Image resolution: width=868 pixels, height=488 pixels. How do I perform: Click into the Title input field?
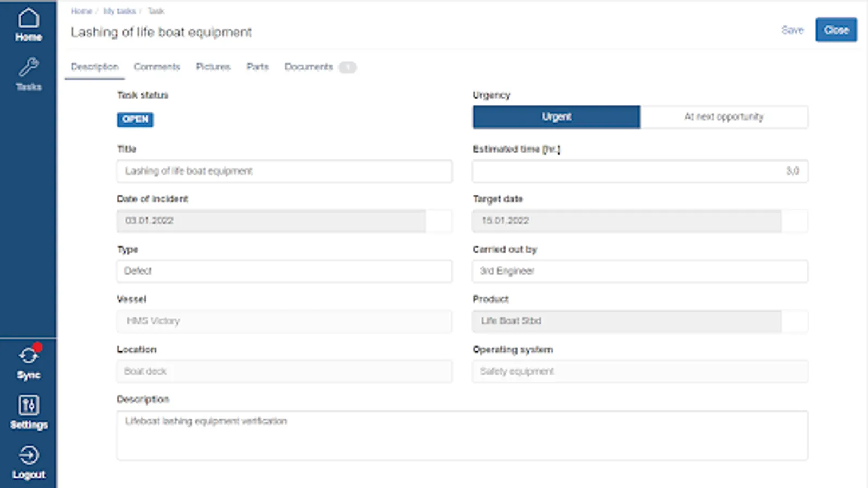(284, 171)
